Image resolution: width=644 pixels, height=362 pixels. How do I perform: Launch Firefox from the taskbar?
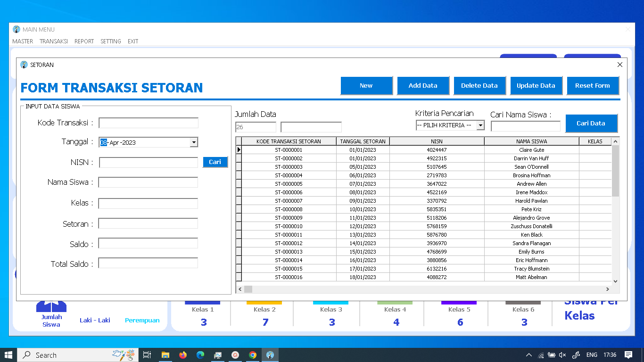(x=182, y=355)
